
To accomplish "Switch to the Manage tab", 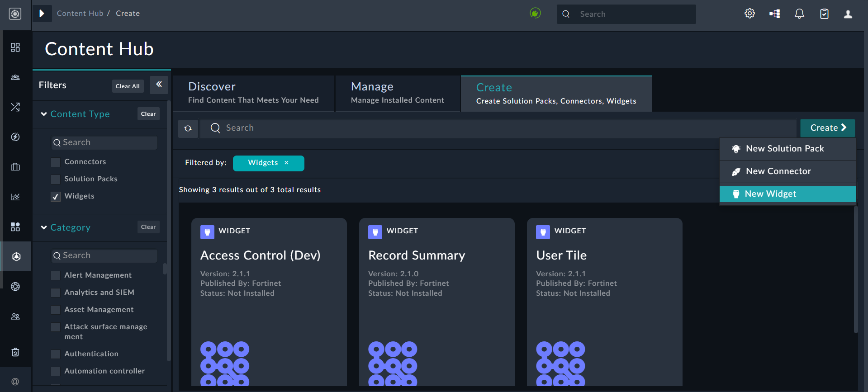I will [x=397, y=93].
